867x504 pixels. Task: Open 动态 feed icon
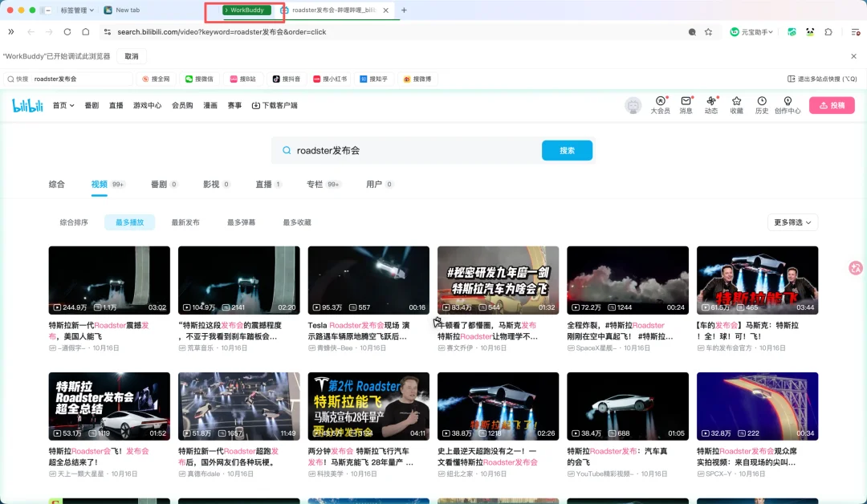click(711, 104)
